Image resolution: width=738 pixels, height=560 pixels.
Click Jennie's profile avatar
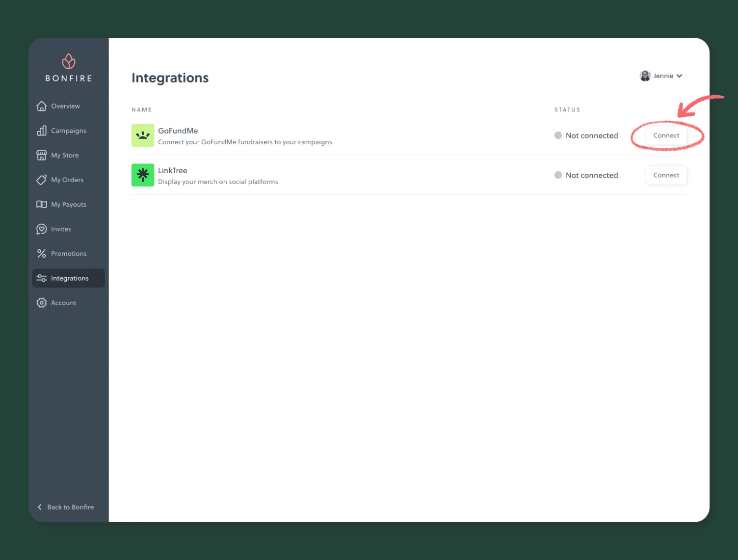tap(645, 76)
